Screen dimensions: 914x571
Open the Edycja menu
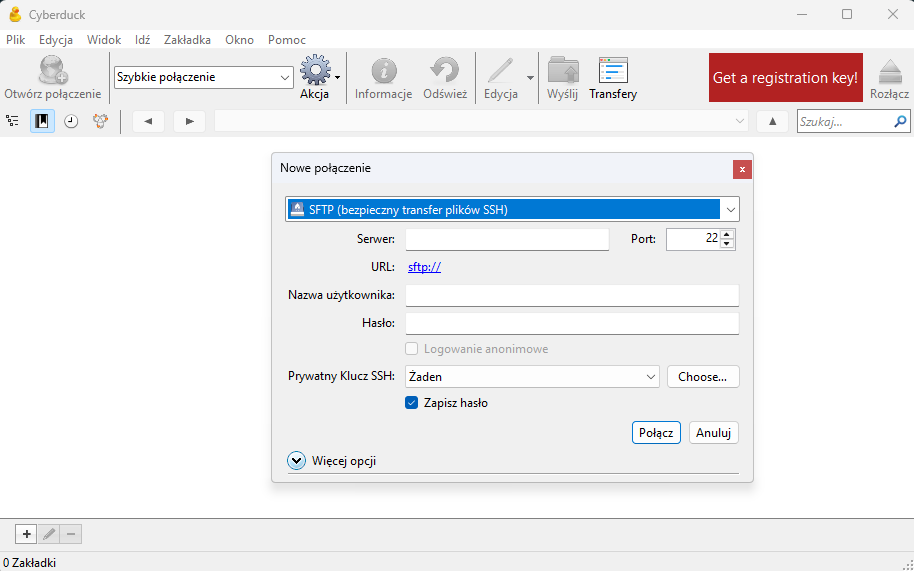tap(56, 40)
